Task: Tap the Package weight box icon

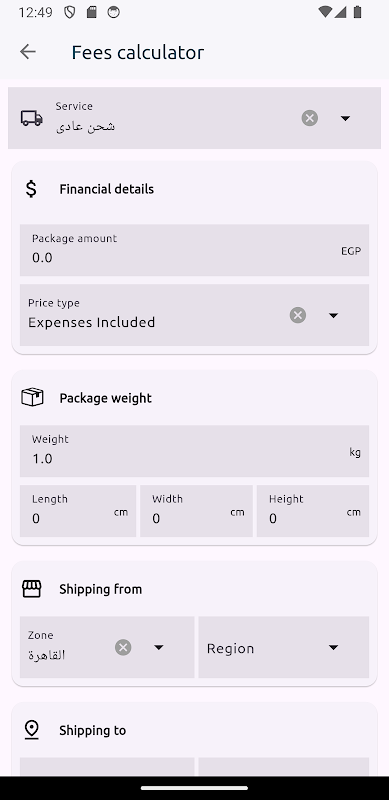Action: coord(32,397)
